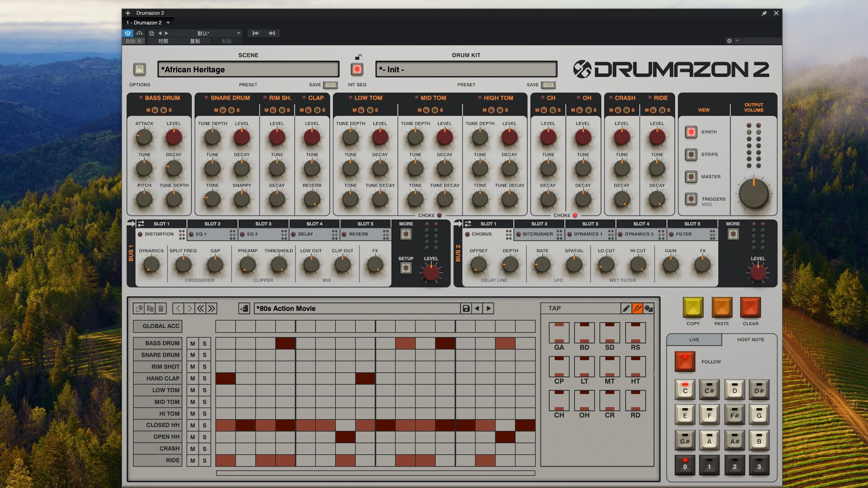This screenshot has width=868, height=488.
Task: Click the BASS DRUM LEVEL knob
Action: (x=174, y=138)
